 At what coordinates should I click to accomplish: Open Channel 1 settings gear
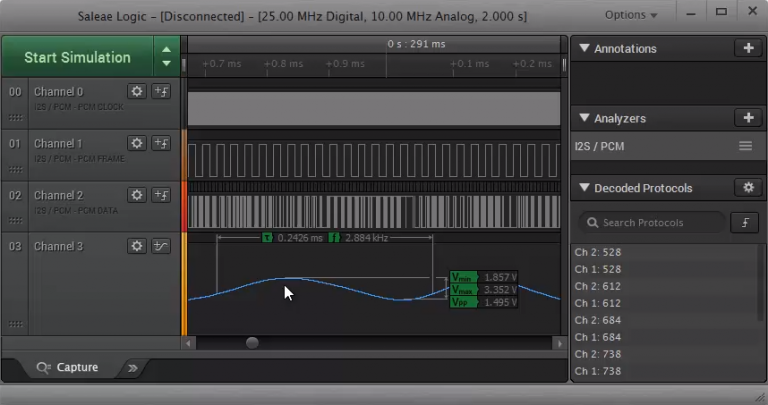138,143
